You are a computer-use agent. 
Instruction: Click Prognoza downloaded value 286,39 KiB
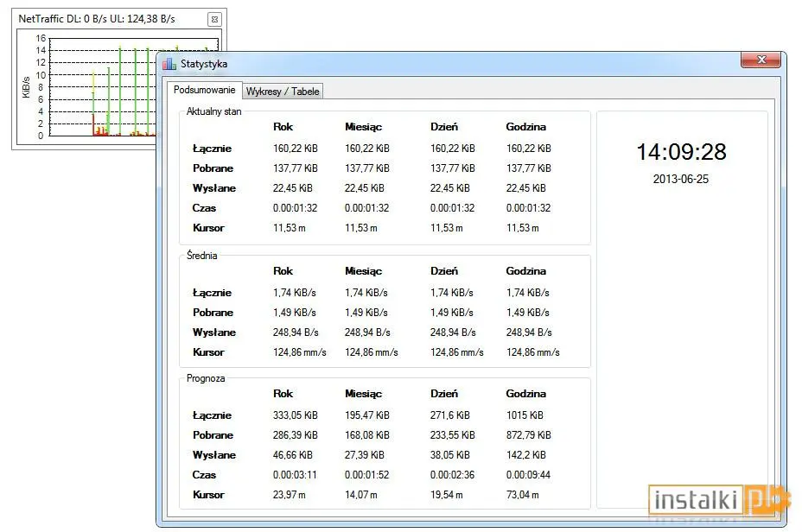pyautogui.click(x=295, y=435)
